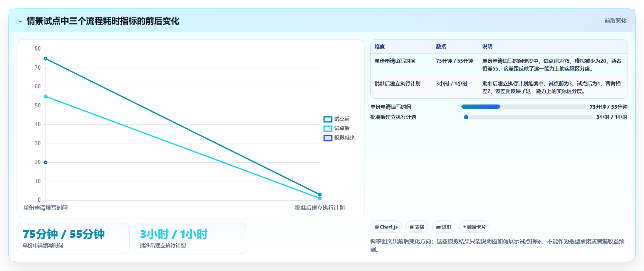The width and height of the screenshot is (644, 271).
Task: Select the 数据卡片 tag chip
Action: 474,227
